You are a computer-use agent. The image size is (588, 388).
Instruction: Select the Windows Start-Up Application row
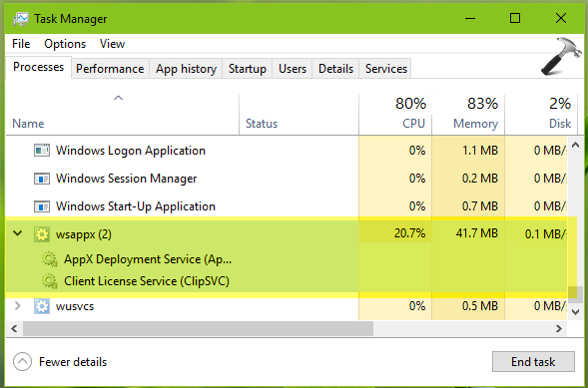click(x=287, y=206)
